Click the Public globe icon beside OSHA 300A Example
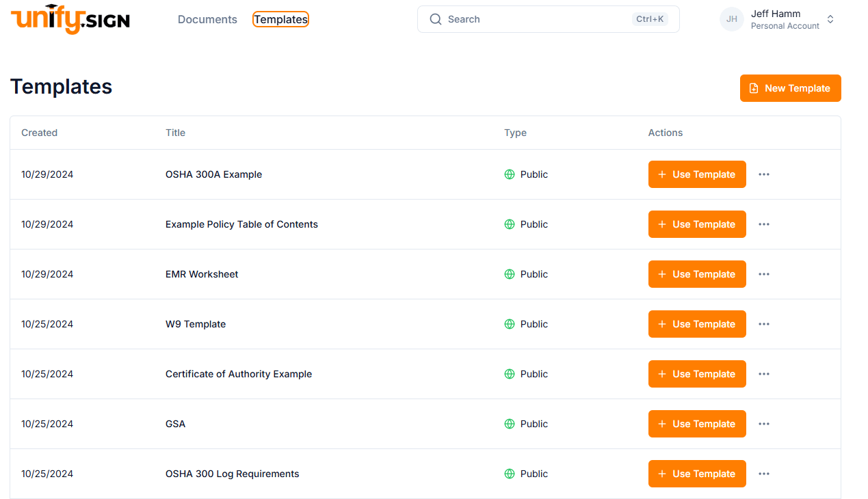This screenshot has height=499, width=868. coord(509,174)
